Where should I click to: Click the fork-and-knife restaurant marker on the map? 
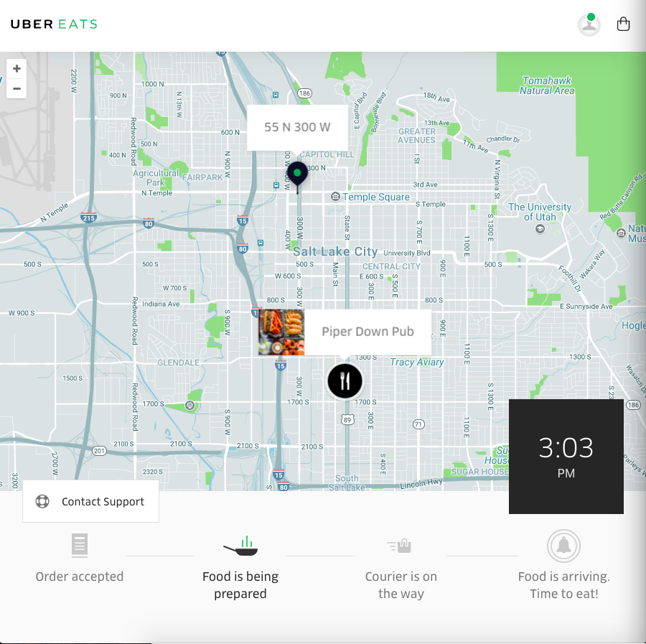345,381
